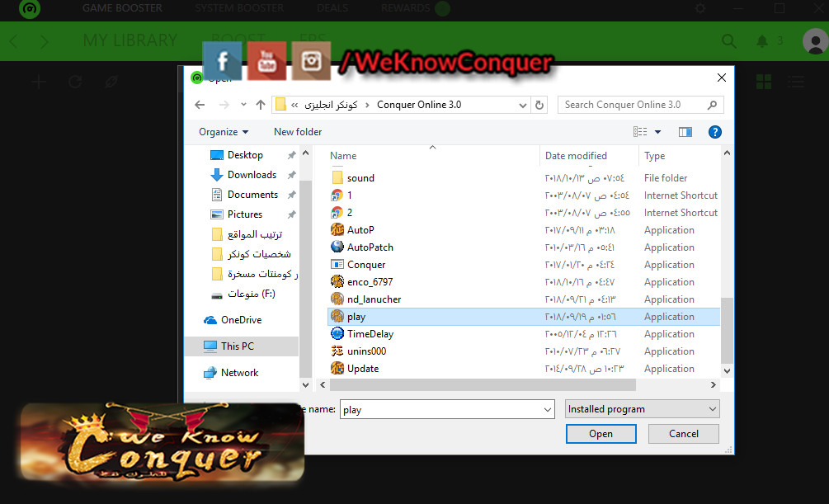Click the Facebook overlay icon

point(222,61)
